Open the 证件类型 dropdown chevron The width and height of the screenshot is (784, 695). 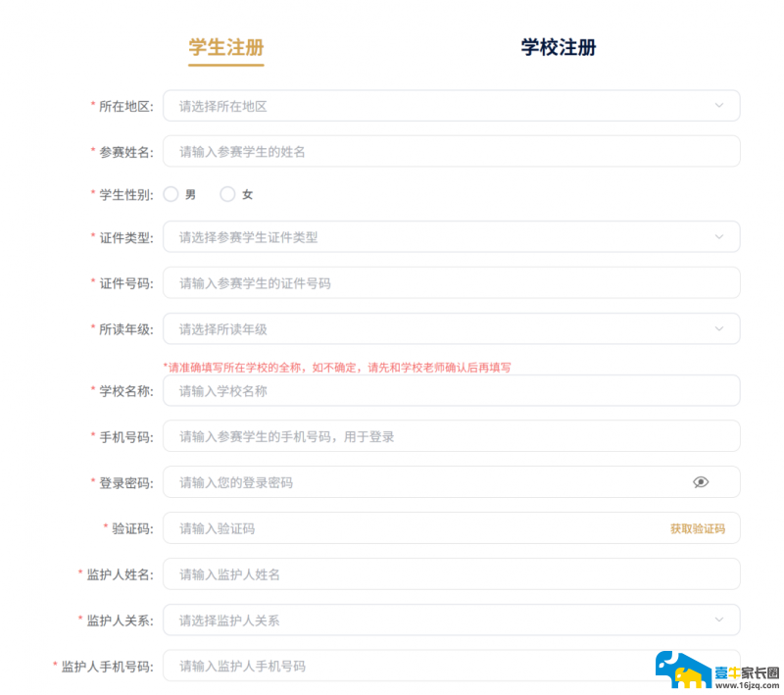coord(719,237)
